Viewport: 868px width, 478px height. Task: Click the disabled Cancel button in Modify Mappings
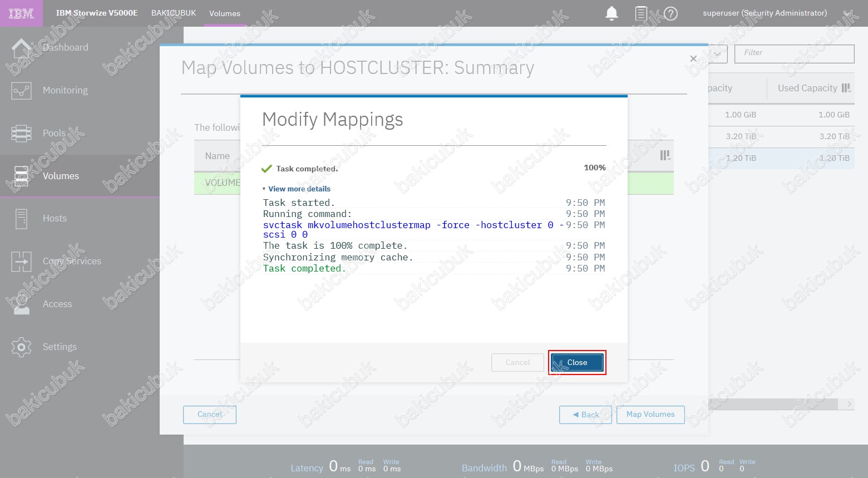pyautogui.click(x=517, y=362)
